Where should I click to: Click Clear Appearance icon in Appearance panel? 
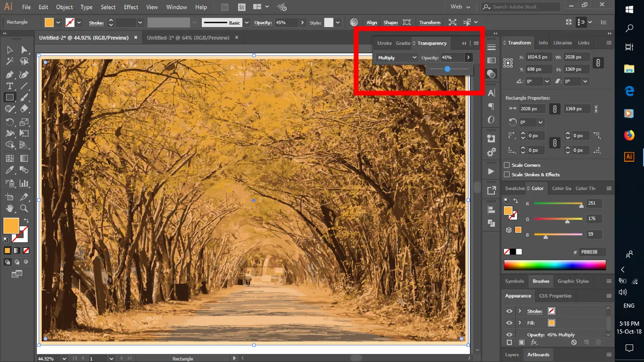574,342
